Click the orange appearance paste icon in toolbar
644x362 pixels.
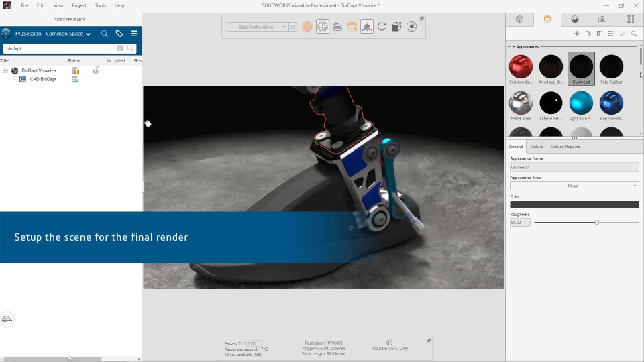(x=352, y=27)
